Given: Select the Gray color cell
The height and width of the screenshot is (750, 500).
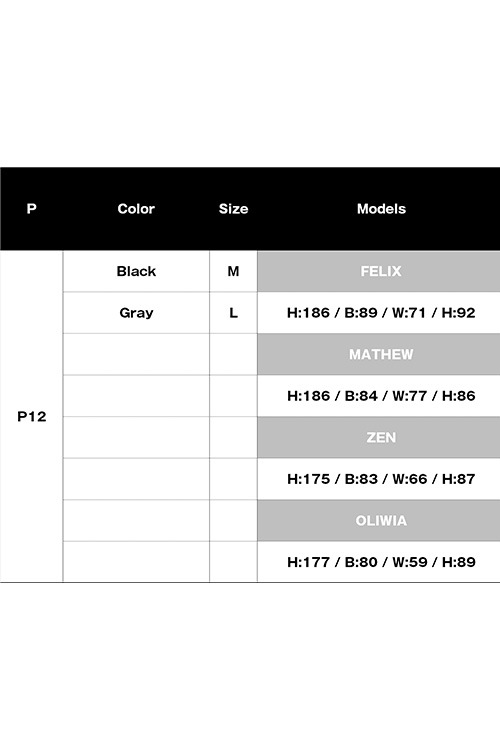Looking at the screenshot, I should coord(136,313).
